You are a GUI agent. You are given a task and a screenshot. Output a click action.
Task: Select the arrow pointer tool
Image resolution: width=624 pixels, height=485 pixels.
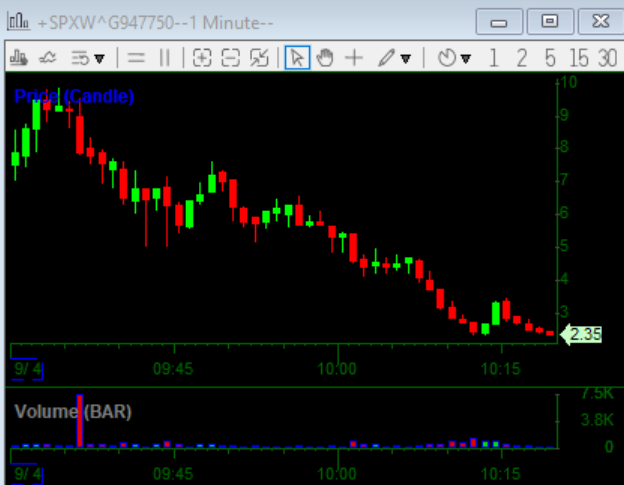297,58
